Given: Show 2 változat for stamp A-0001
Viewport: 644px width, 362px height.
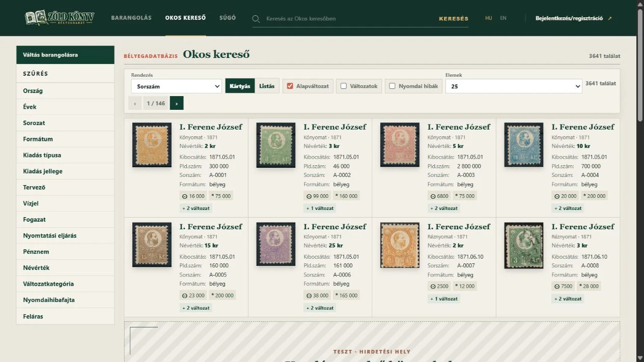Looking at the screenshot, I should coord(196,208).
